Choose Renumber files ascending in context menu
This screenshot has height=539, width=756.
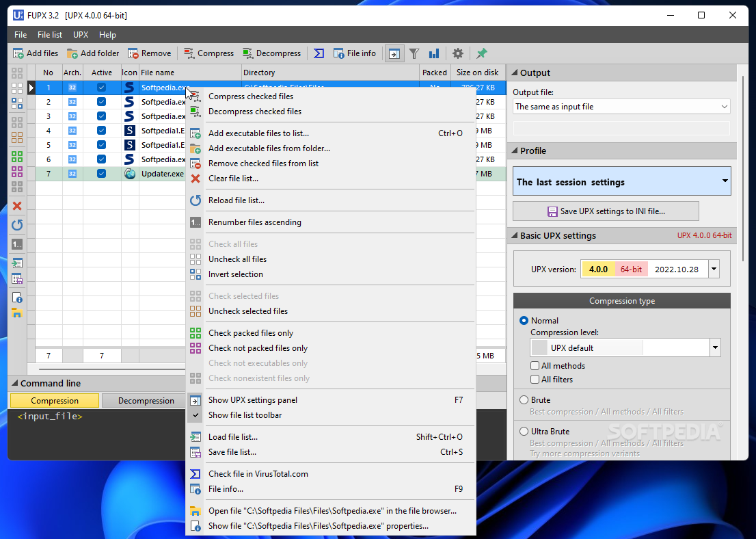click(331, 222)
